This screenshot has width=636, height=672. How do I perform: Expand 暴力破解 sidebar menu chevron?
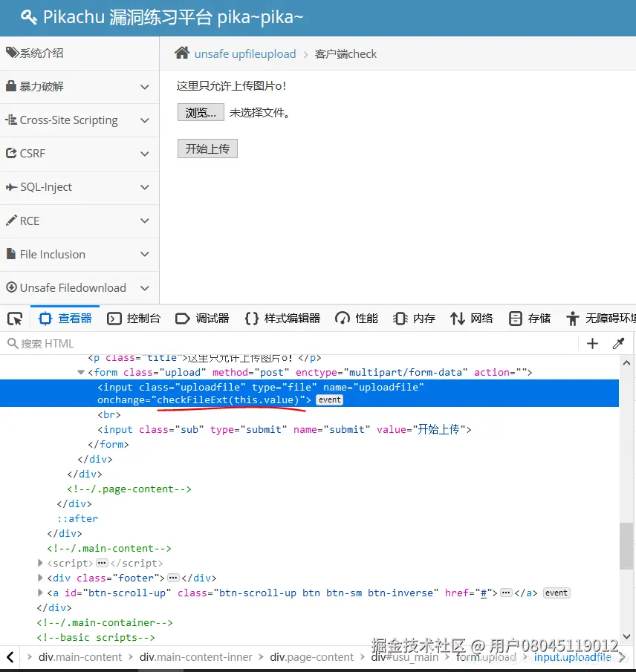[x=145, y=87]
